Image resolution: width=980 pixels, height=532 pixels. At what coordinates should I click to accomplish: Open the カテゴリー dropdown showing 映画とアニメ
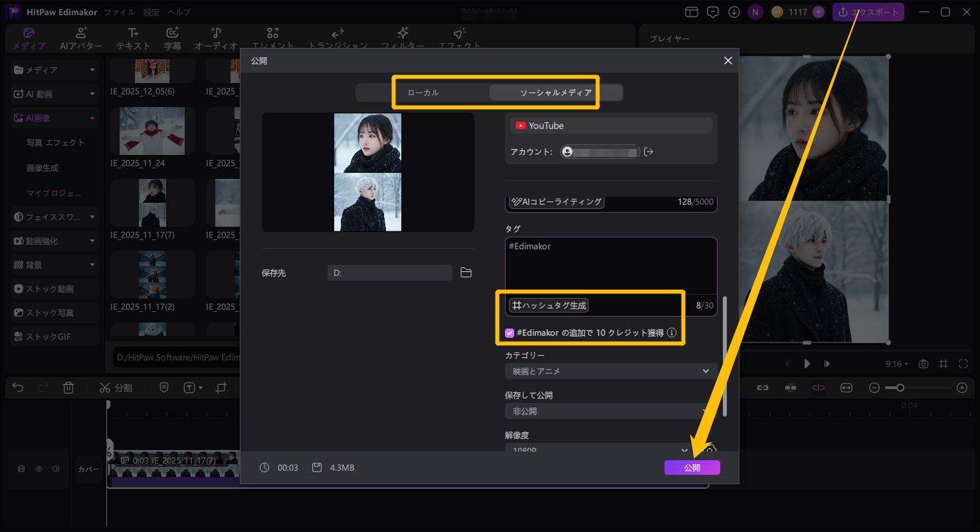[610, 371]
